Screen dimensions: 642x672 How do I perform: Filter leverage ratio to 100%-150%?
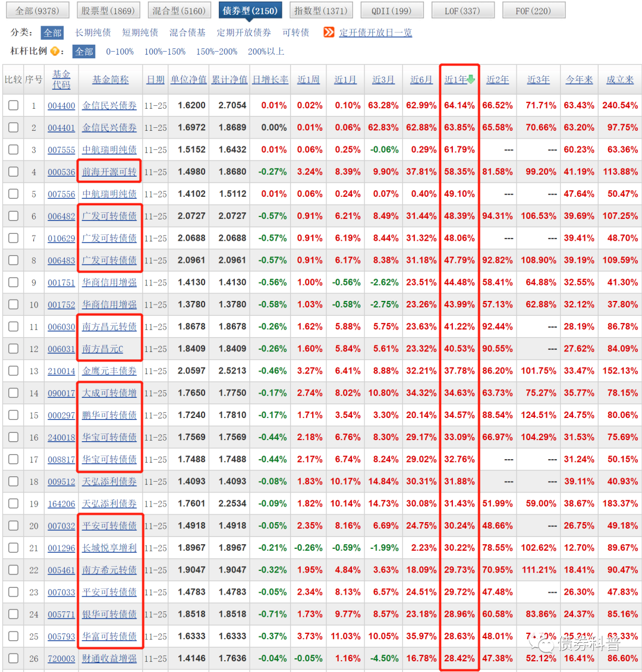point(165,51)
